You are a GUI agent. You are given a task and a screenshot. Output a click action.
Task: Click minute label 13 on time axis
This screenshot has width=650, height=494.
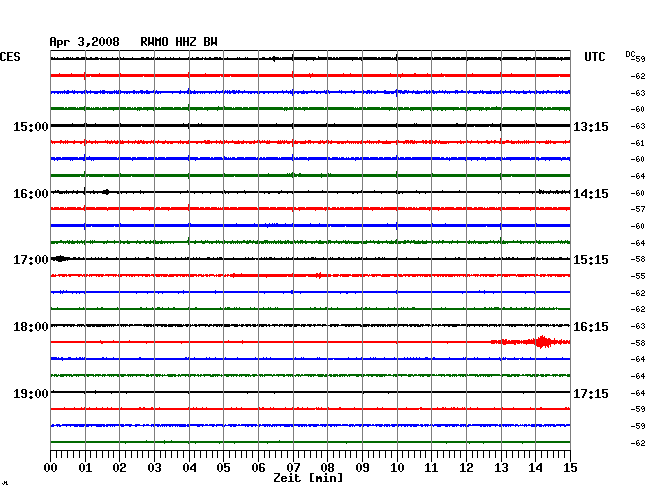[x=501, y=467]
